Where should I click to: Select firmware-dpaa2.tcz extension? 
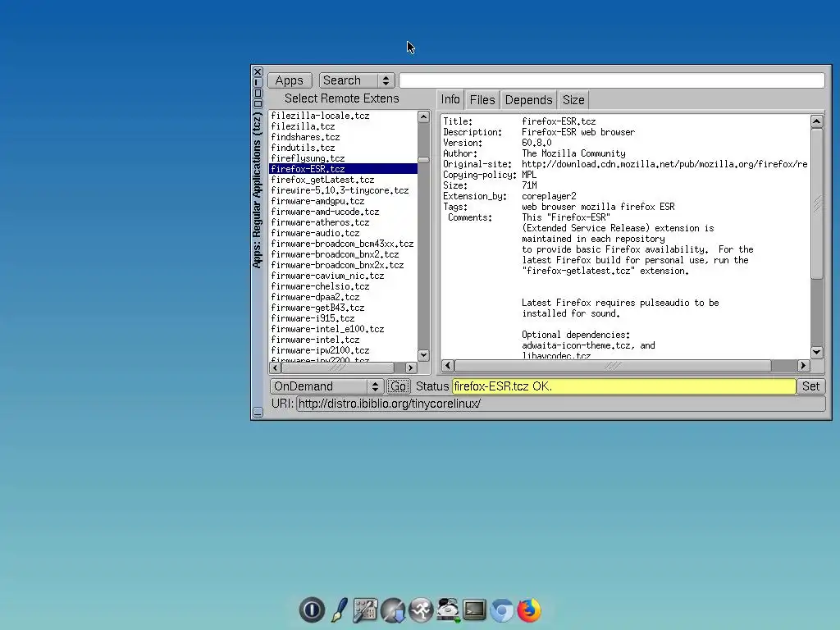point(343,297)
